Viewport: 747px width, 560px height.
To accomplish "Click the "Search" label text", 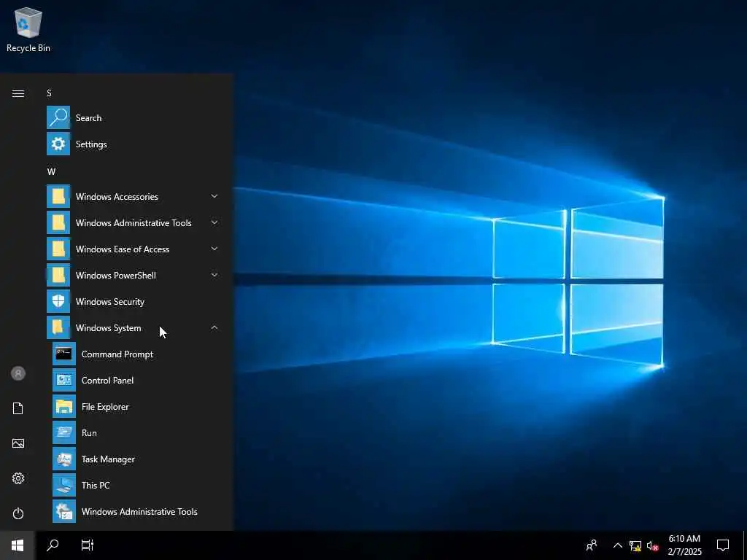I will pos(88,117).
